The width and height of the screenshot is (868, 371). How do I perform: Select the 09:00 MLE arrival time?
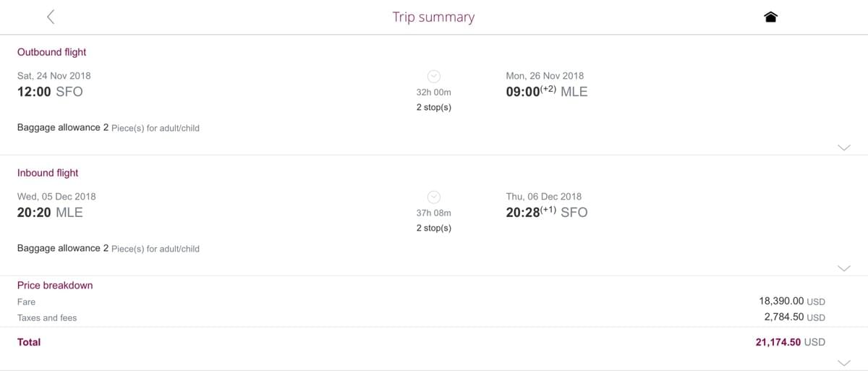(546, 92)
